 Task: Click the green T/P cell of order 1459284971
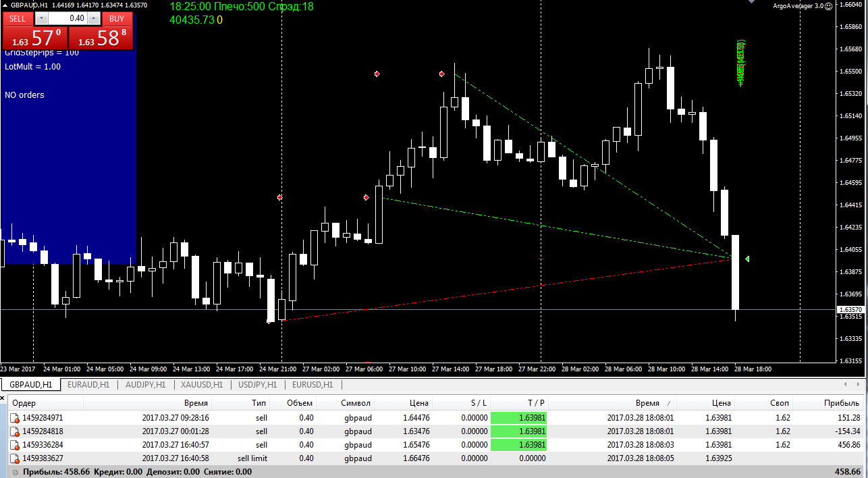[518, 418]
